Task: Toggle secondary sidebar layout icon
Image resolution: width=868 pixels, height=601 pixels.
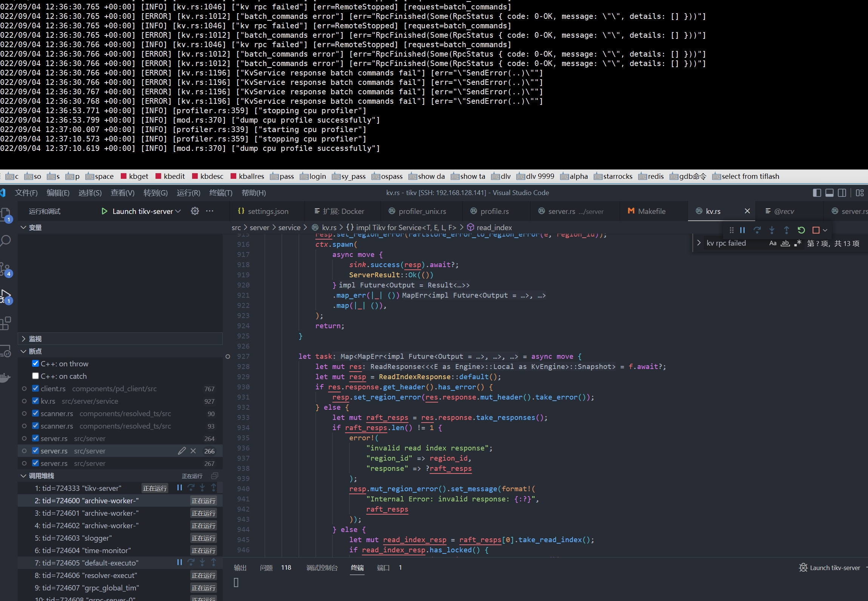Action: click(842, 193)
